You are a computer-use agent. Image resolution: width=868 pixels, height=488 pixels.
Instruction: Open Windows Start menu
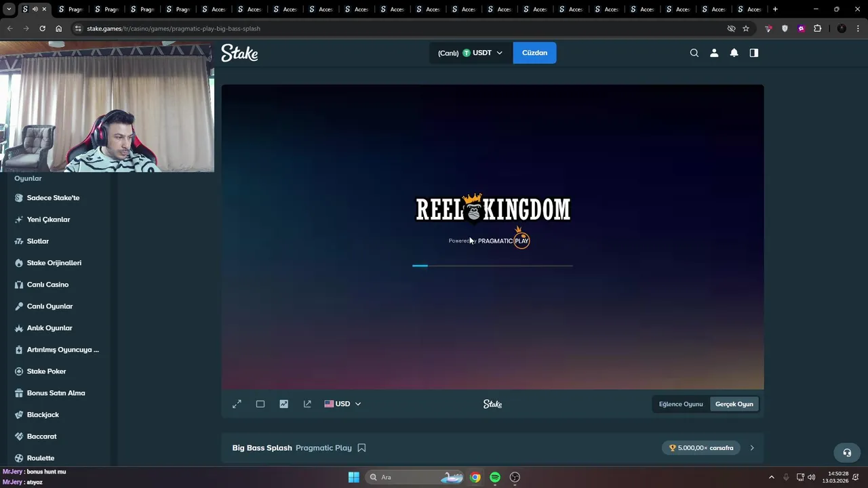353,477
